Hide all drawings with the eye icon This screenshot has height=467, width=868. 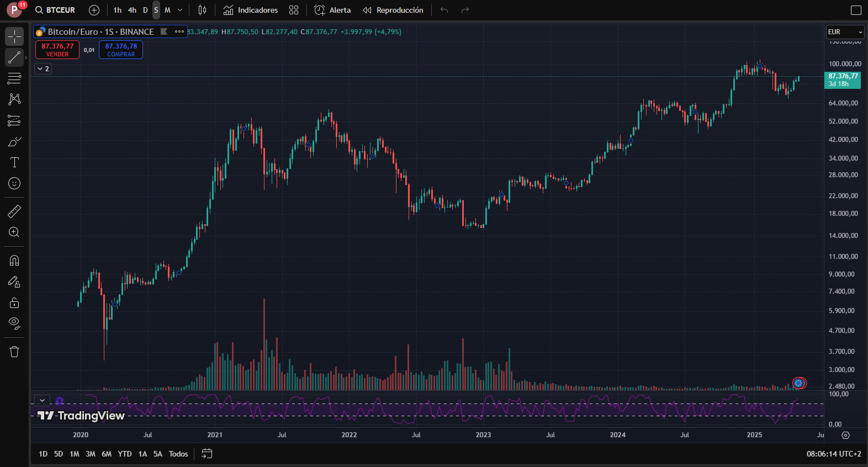click(x=14, y=323)
